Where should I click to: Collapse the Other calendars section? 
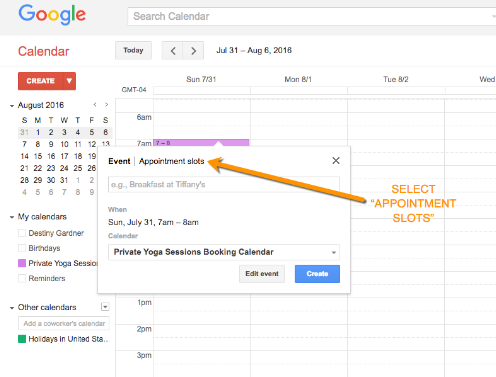[12, 308]
